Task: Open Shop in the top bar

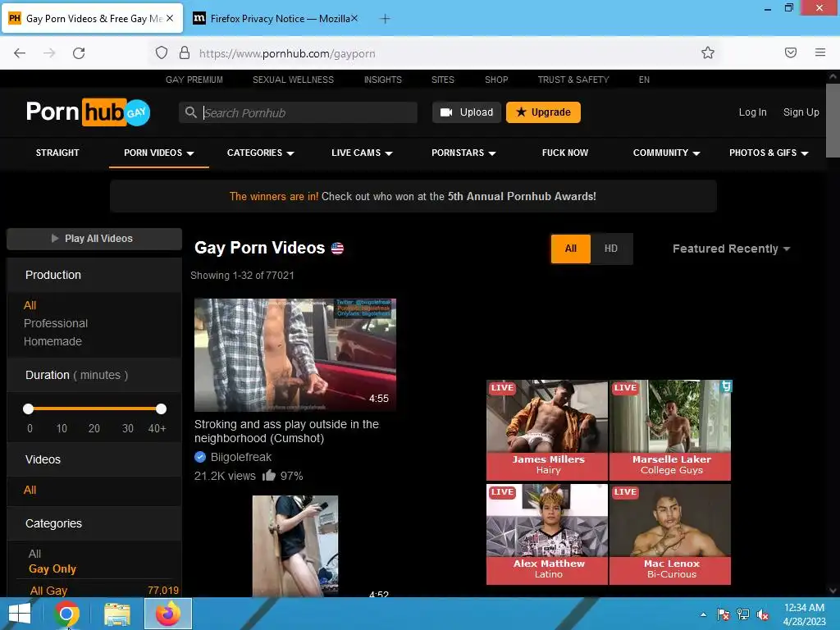Action: pos(496,80)
